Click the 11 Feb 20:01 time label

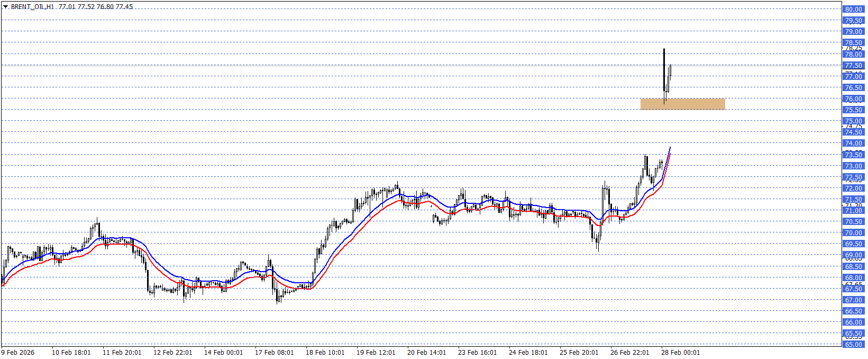[122, 353]
